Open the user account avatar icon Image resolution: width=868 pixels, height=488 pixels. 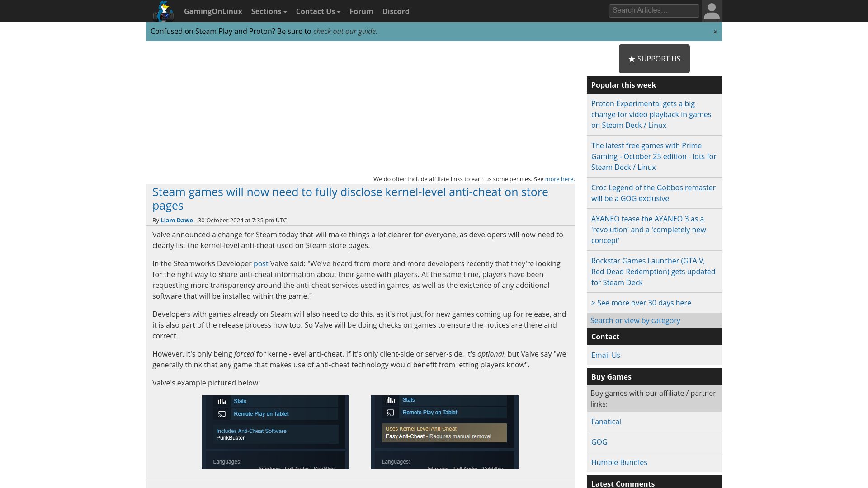coord(712,11)
